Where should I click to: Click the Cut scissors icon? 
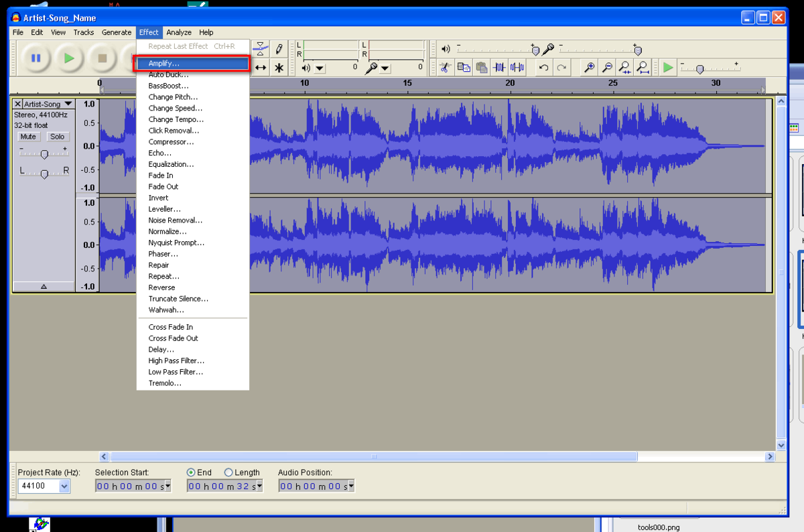coord(444,67)
